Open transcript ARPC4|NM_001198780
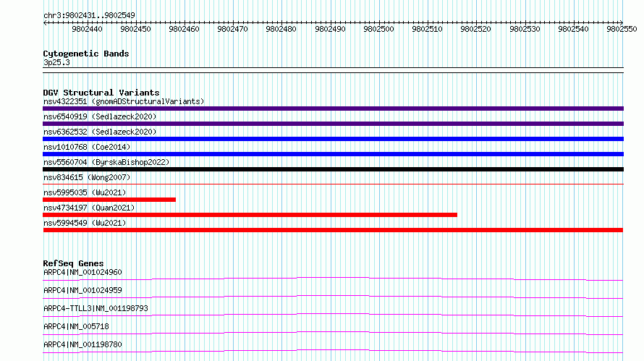This screenshot has width=644, height=361. [x=82, y=344]
